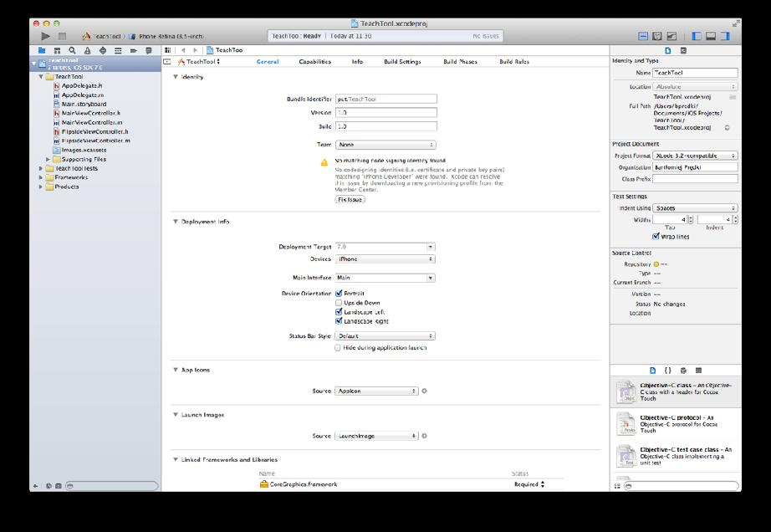
Task: Hide the navigator panel
Action: point(697,36)
